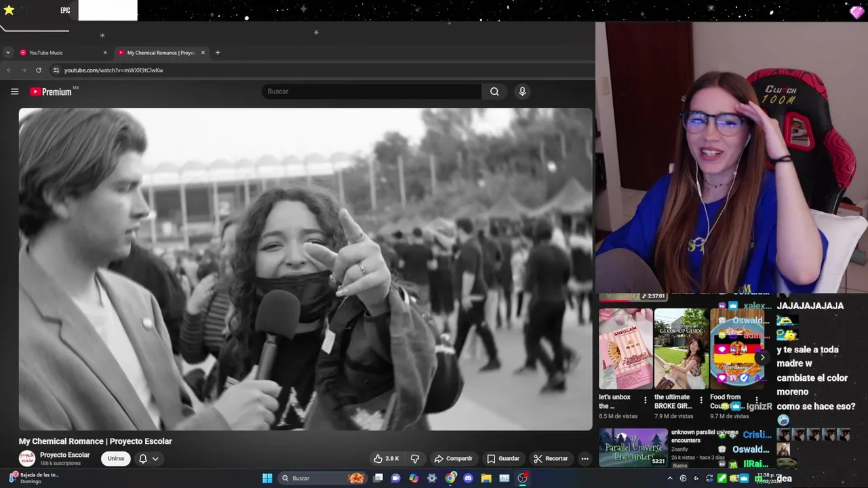This screenshot has height=488, width=868.
Task: Open 'the ultimate BROKE GIR...' short
Action: (x=681, y=348)
